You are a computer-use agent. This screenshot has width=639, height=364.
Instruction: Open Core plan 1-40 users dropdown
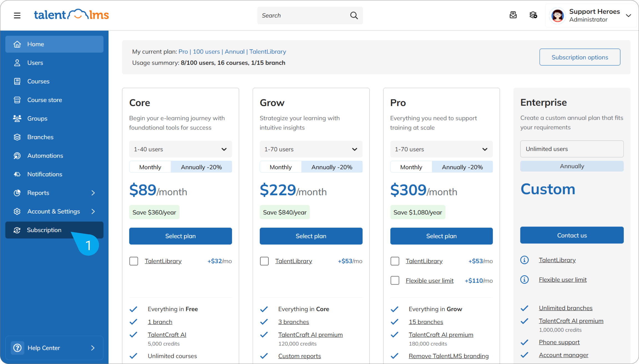pos(180,149)
